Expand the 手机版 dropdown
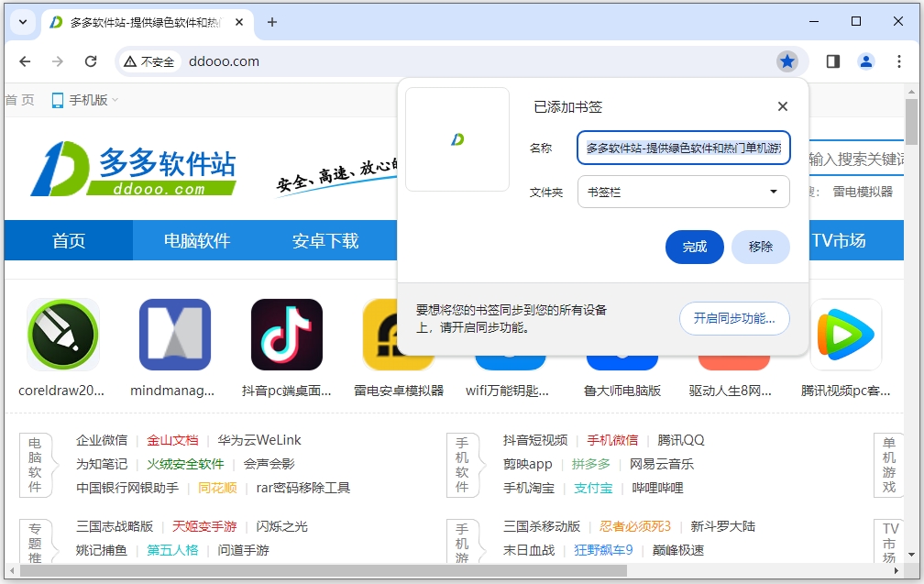Viewport: 924px width, 584px height. pyautogui.click(x=85, y=100)
